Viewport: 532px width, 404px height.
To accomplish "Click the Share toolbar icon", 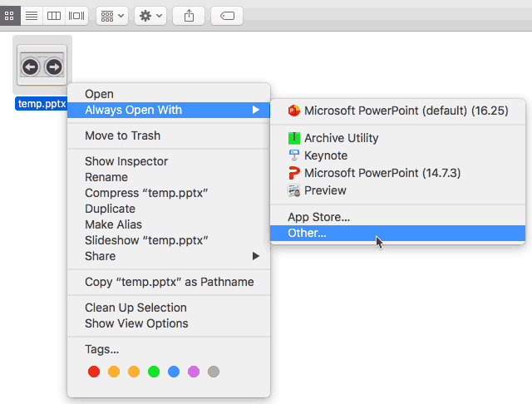I will [189, 15].
